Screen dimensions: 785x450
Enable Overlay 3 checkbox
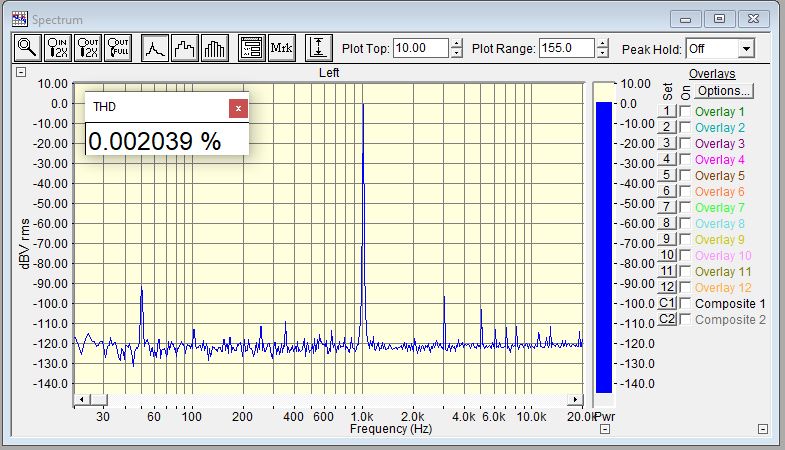[x=685, y=143]
